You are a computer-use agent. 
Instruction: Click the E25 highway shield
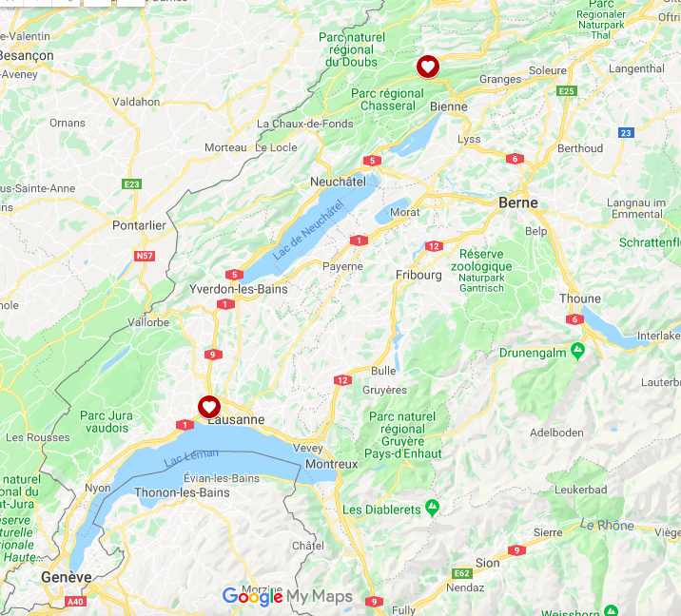click(567, 90)
